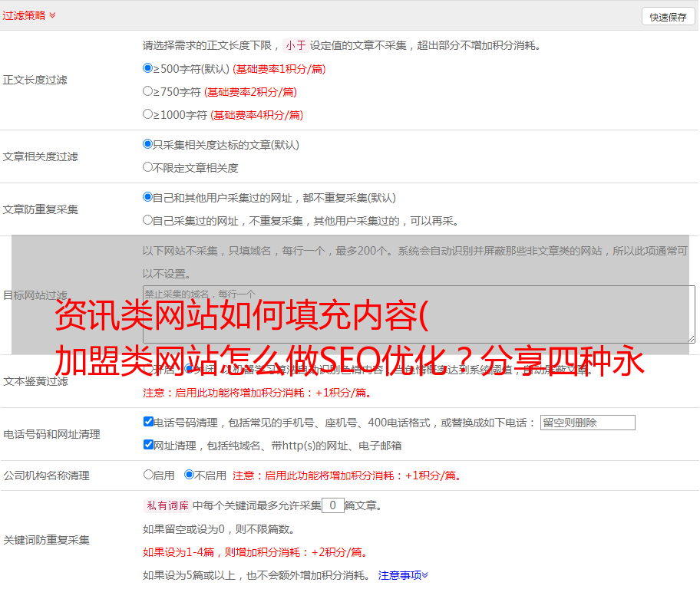
Task: Click the 小于 highlighted tag
Action: coord(296,45)
